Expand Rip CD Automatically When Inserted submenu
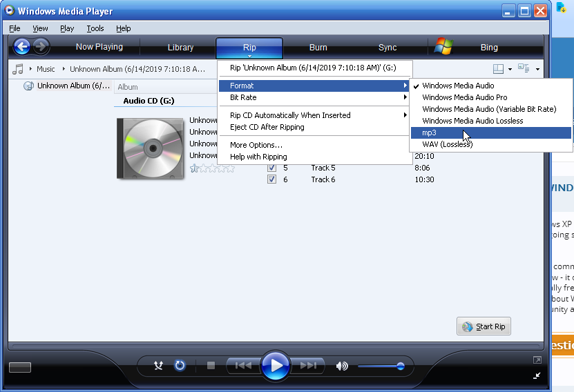 coord(314,115)
